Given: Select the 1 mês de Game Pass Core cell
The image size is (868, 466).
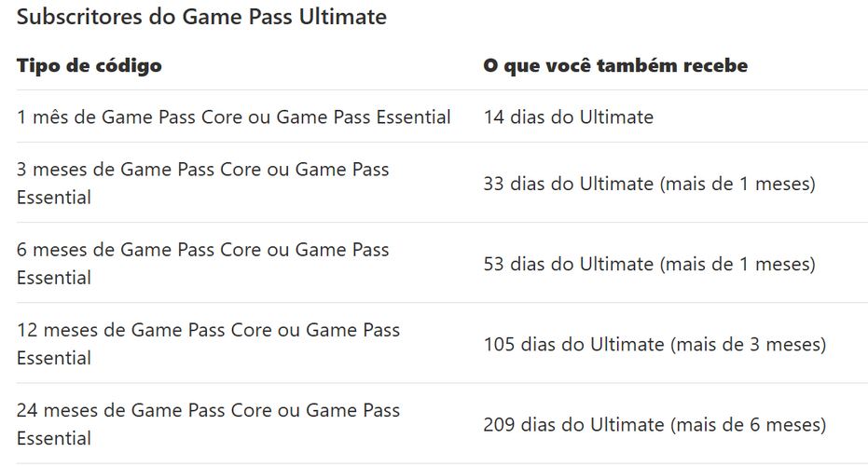Looking at the screenshot, I should [x=234, y=116].
